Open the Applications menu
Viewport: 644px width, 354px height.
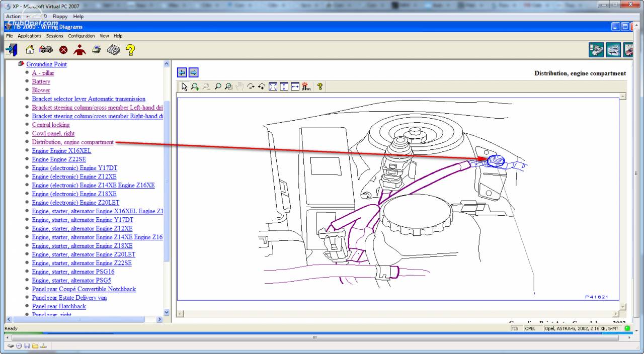coord(30,36)
